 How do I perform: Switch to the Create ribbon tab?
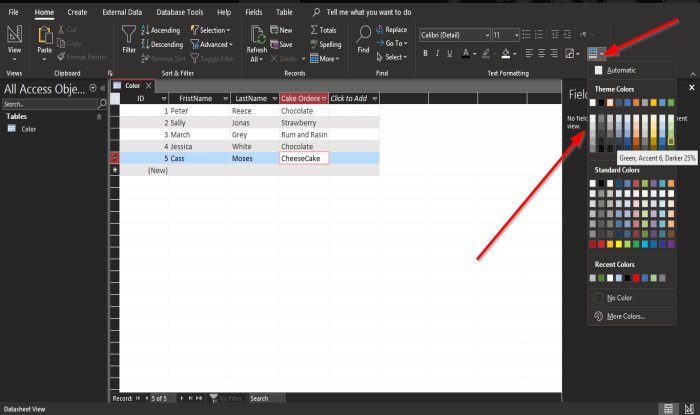(76, 12)
